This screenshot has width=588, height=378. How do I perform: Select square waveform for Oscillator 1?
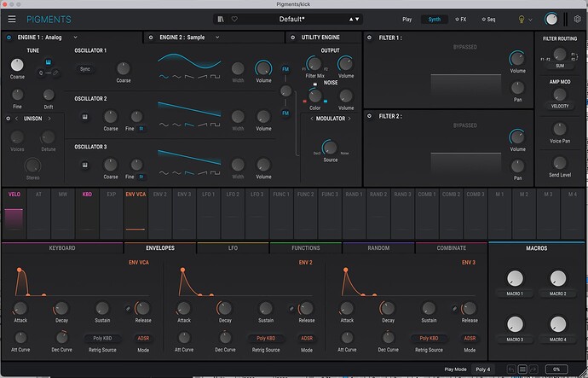pyautogui.click(x=215, y=77)
